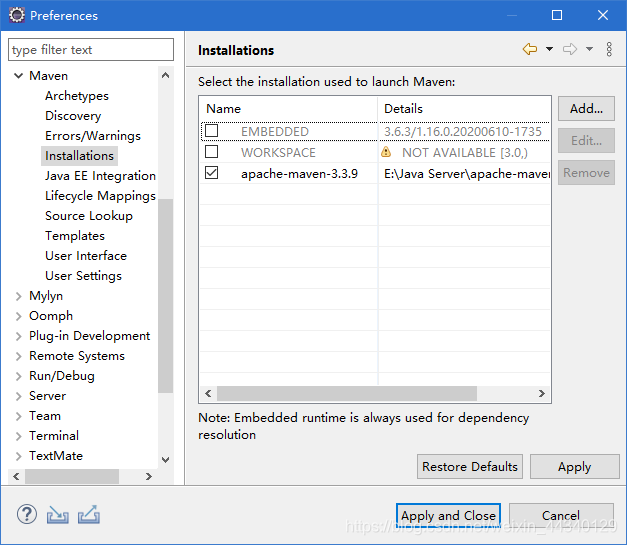Expand the Server tree node

pyautogui.click(x=18, y=396)
